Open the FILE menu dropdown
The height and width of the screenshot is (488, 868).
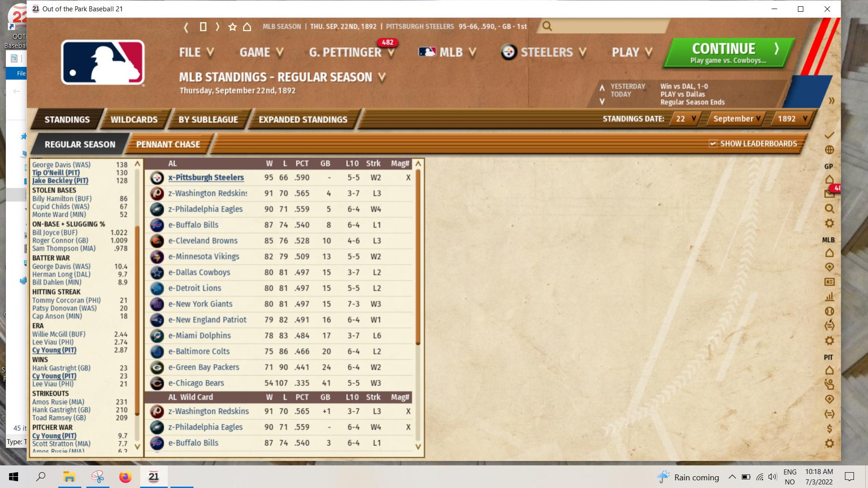(196, 52)
